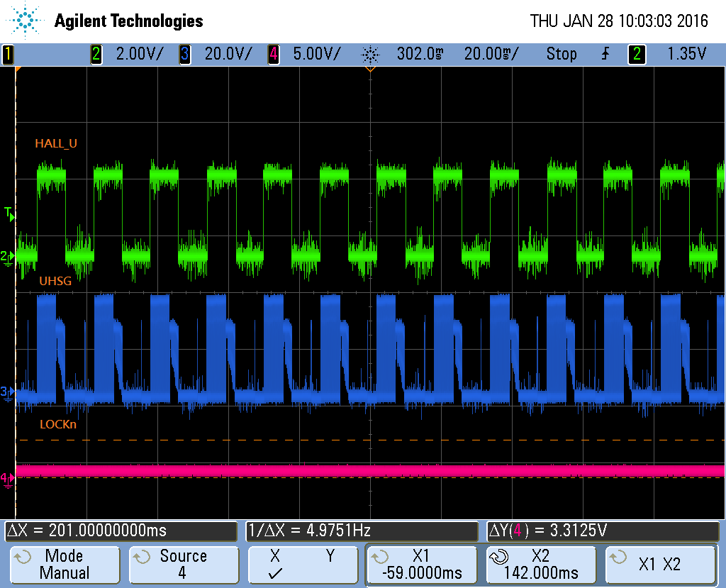This screenshot has height=588, width=726.
Task: Click the 20.0V/ channel 3 scale
Action: (x=228, y=54)
